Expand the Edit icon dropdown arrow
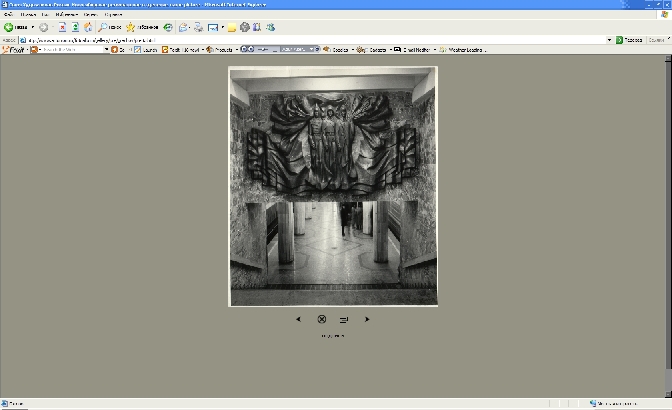This screenshot has width=672, height=410. pos(222,27)
